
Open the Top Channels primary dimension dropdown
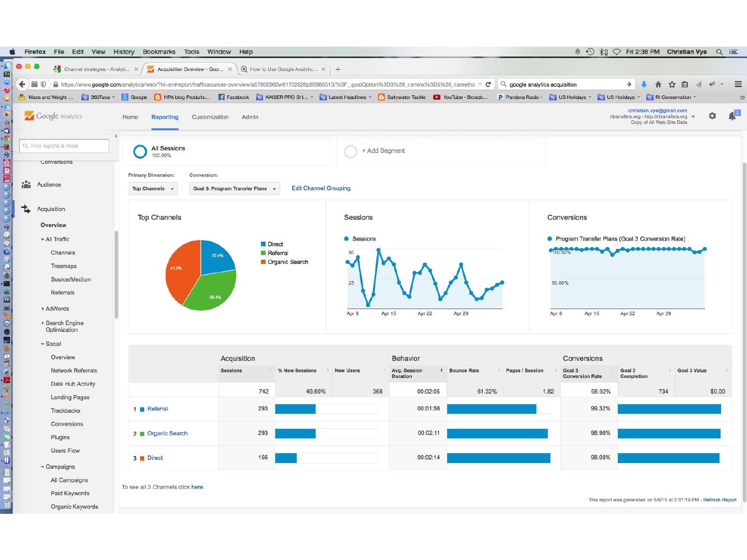click(153, 189)
